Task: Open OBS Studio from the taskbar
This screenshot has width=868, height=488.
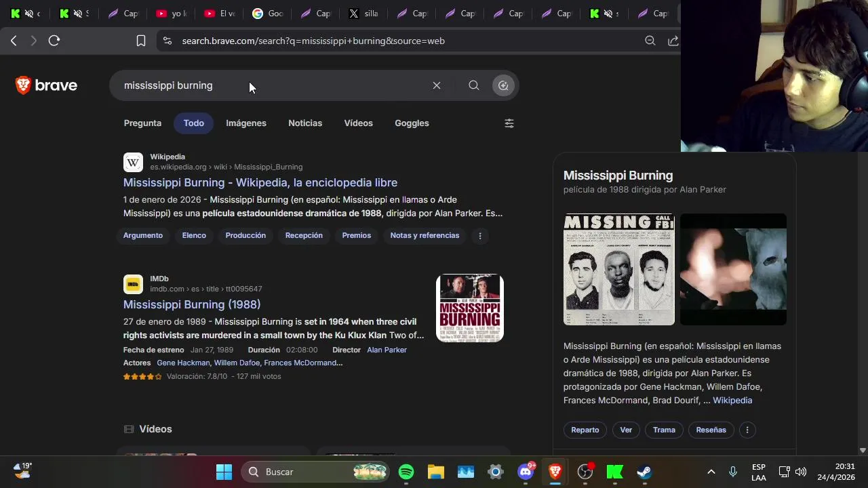Action: [x=585, y=472]
